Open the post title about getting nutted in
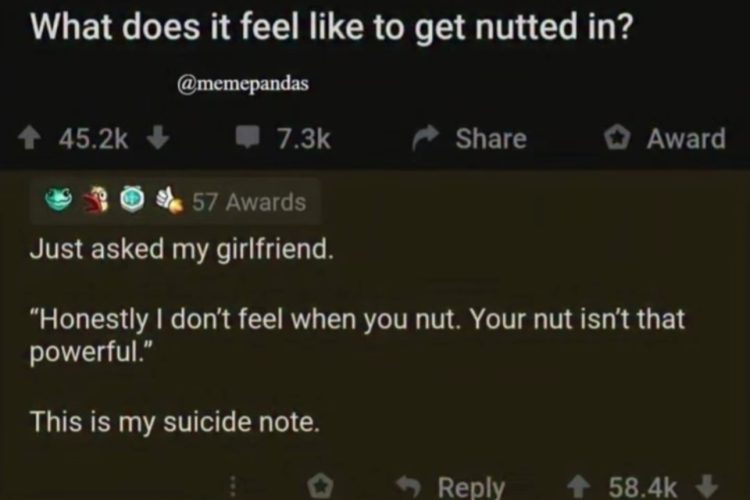The width and height of the screenshot is (750, 500). (331, 25)
